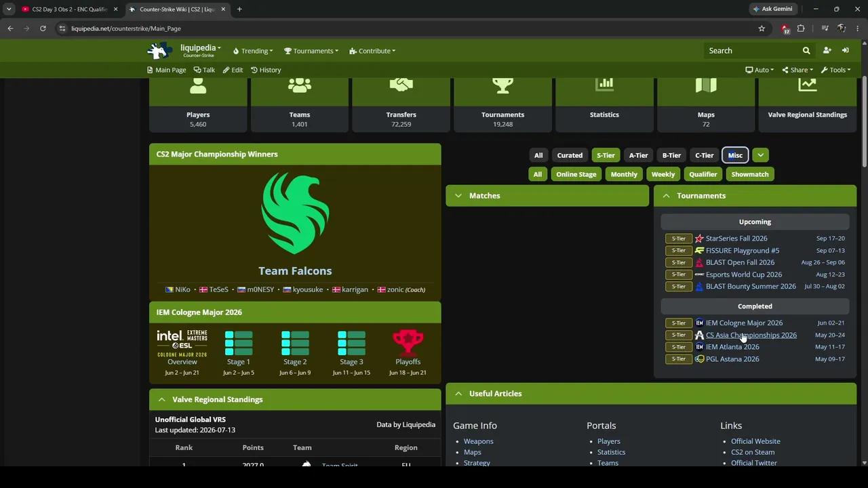Expand the Matches panel
This screenshot has width=868, height=488.
[x=547, y=196]
